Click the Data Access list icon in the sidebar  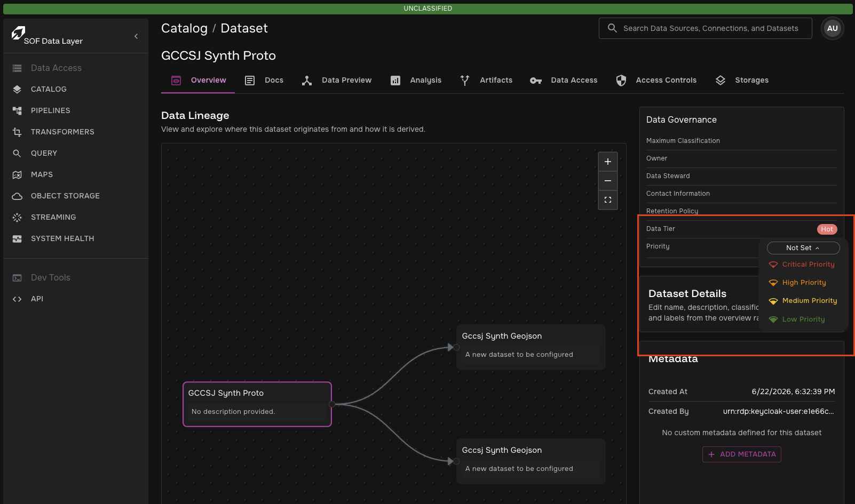17,68
